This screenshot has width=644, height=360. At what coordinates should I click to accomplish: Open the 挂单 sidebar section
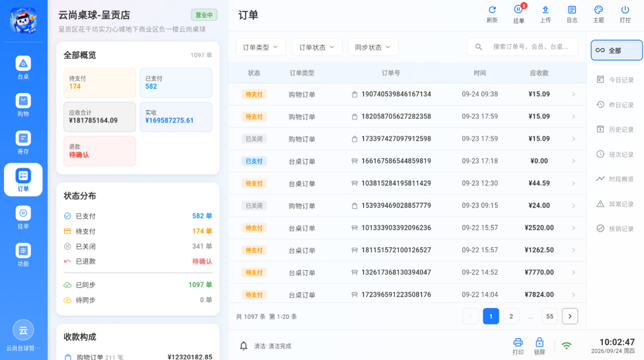coord(23,218)
